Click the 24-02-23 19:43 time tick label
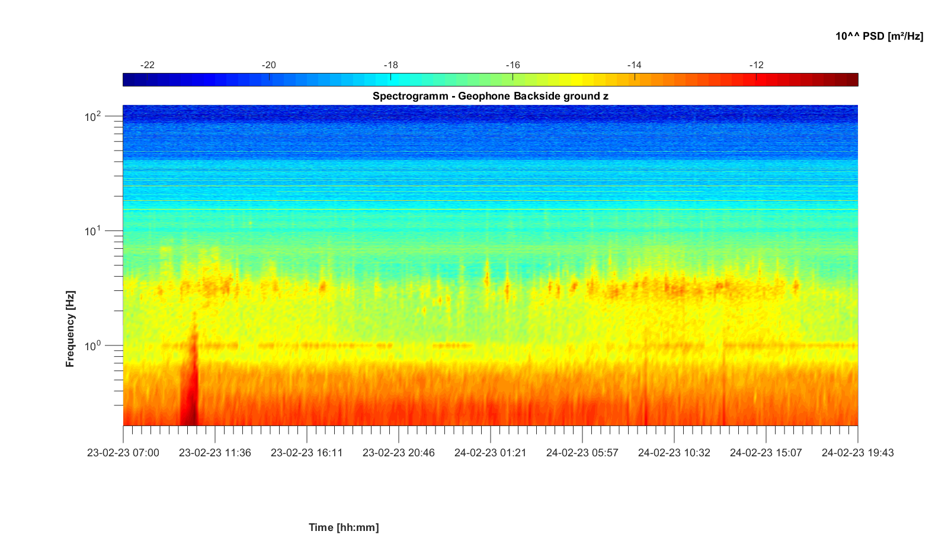948x560 pixels. pyautogui.click(x=857, y=453)
